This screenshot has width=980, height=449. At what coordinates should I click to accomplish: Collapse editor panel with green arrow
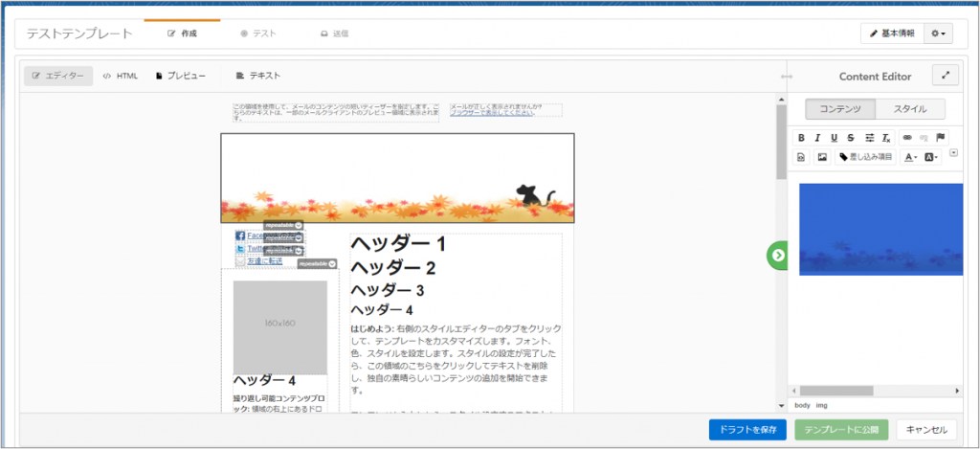[x=778, y=255]
